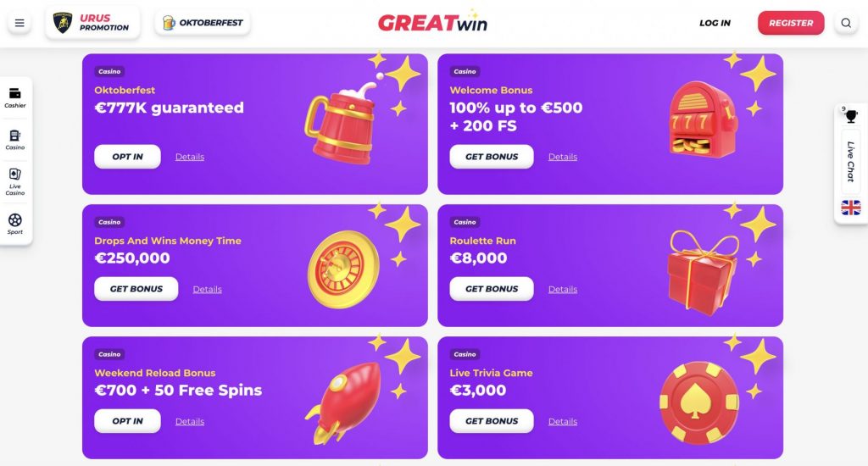Viewport: 868px width, 466px height.
Task: Open the Urus Promotion banner
Action: coord(92,23)
